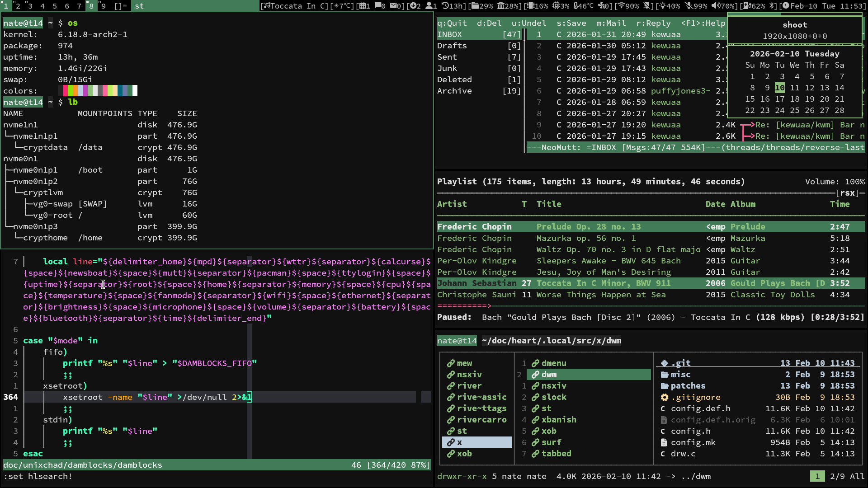Click the speaker volume icon showing 70%

click(715, 6)
